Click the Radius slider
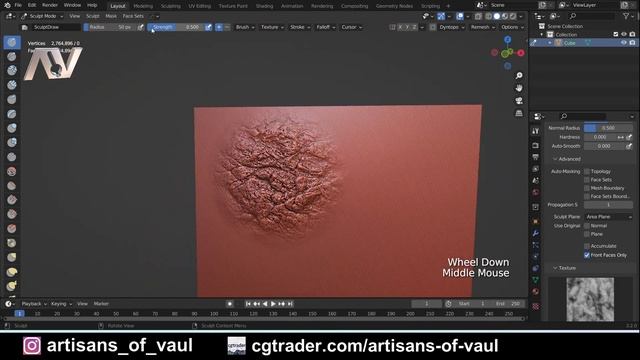The height and width of the screenshot is (360, 640). (x=110, y=27)
